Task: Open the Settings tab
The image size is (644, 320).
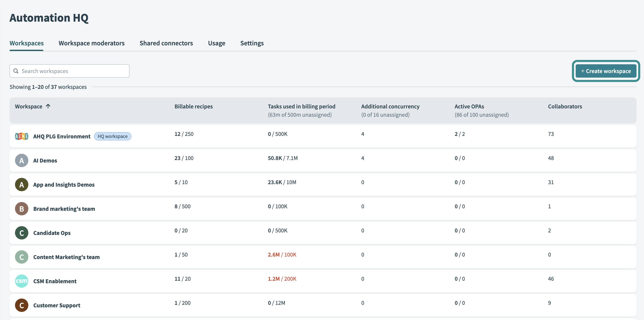Action: coord(252,43)
